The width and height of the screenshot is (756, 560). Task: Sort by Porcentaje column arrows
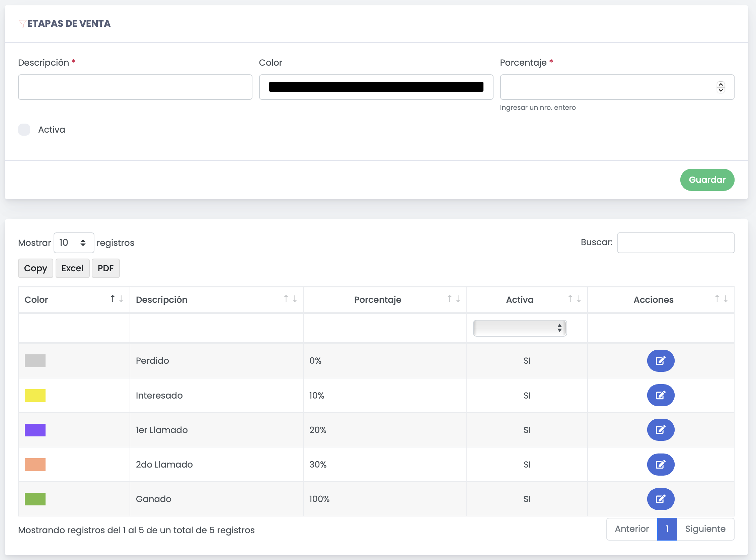[454, 299]
